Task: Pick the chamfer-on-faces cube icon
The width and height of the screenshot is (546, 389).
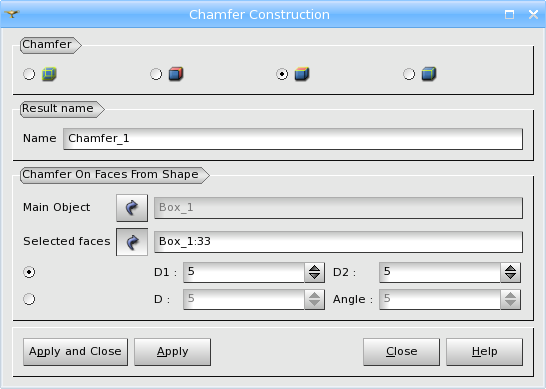Action: click(x=302, y=74)
